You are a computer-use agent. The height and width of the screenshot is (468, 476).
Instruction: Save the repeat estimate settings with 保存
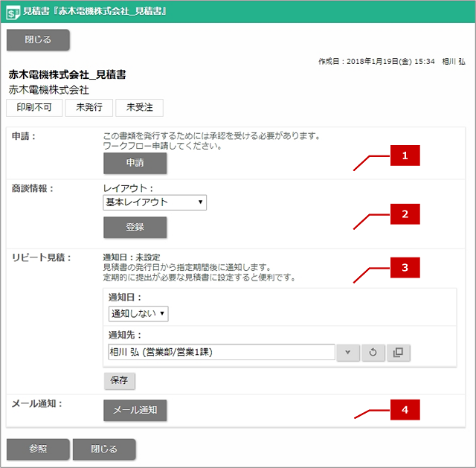[x=120, y=381]
